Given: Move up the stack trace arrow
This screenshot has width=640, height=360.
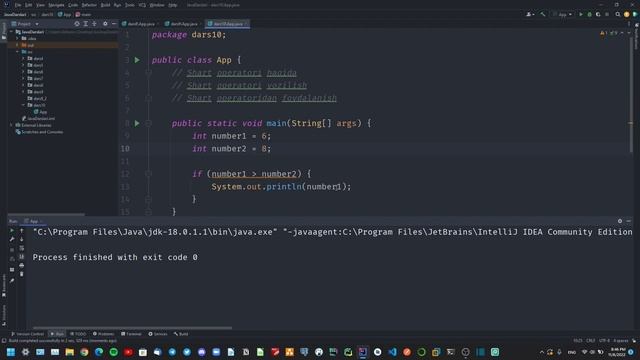Looking at the screenshot, I should (22, 231).
